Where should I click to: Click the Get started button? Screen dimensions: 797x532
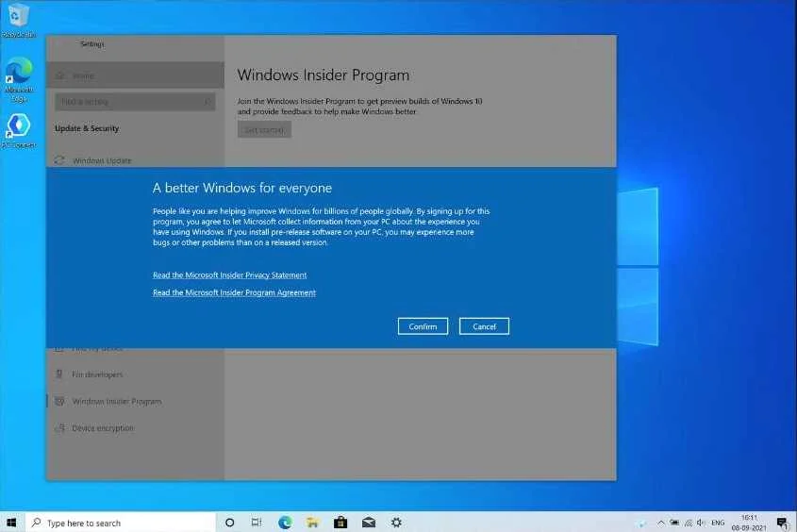point(264,129)
